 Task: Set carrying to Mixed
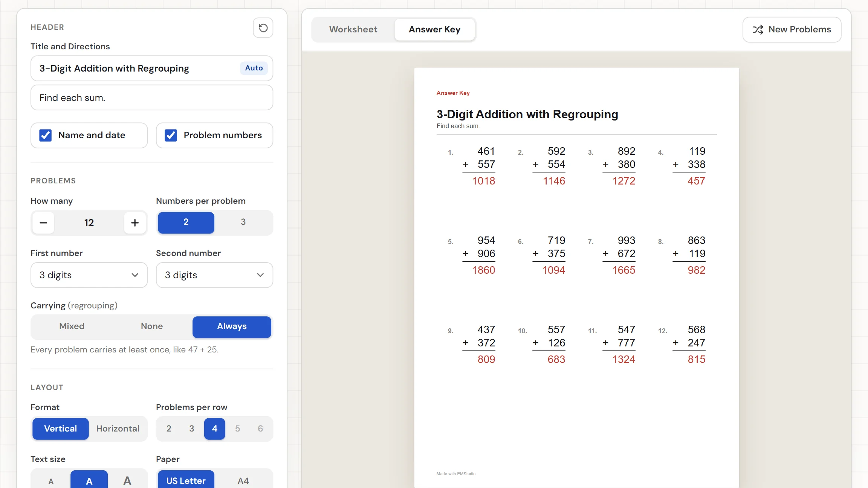click(x=72, y=326)
